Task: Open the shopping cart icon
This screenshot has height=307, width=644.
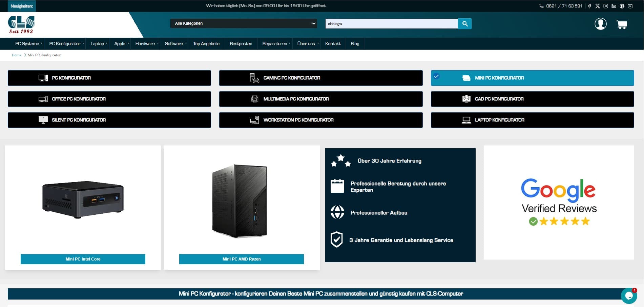Action: click(x=622, y=24)
